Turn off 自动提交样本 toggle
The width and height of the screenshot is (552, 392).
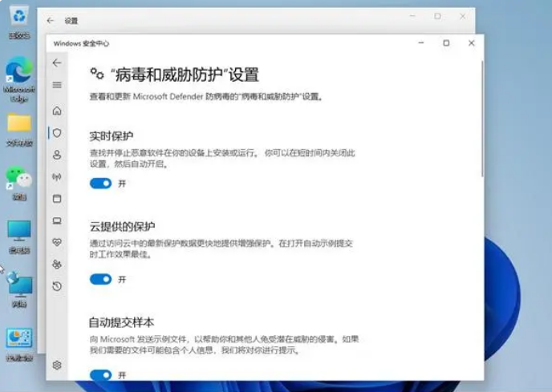[x=100, y=374]
